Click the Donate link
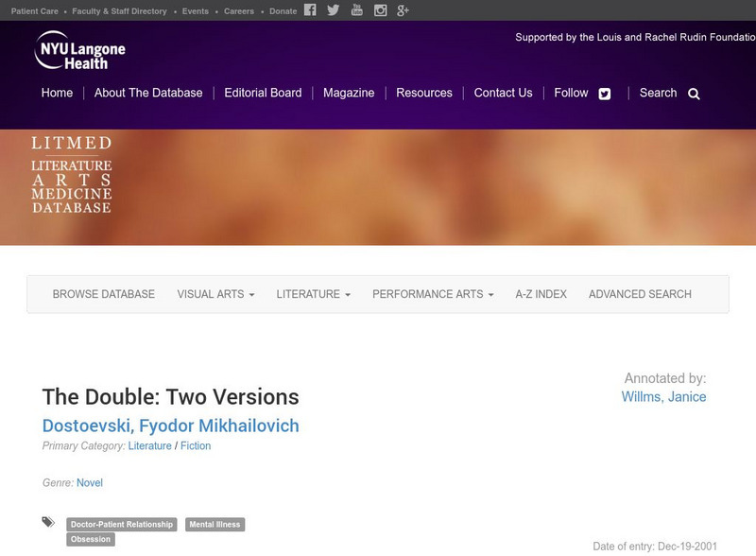The width and height of the screenshot is (756, 556). coord(283,11)
